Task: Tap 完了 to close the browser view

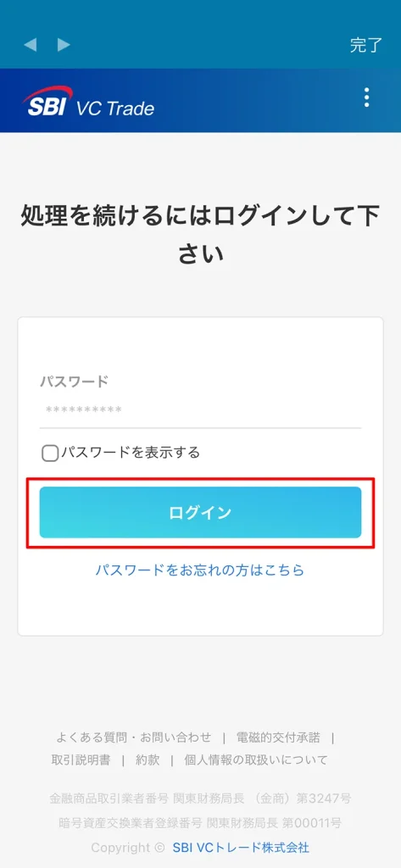Action: [x=366, y=46]
